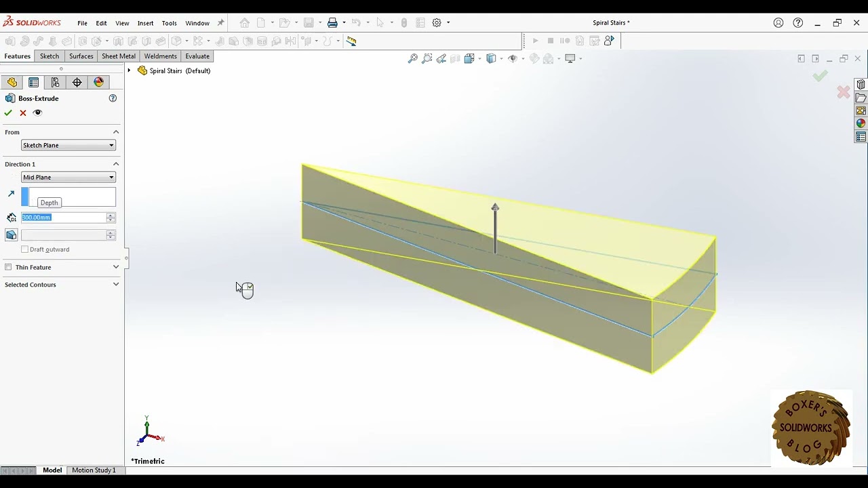Switch to PropertyManager tab icon
Viewport: 868px width, 488px height.
pos(33,82)
